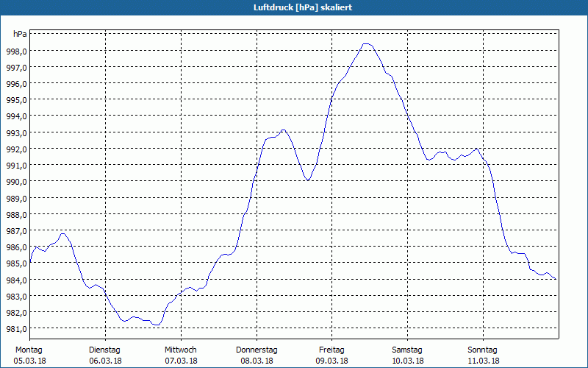Image resolution: width=588 pixels, height=368 pixels.
Task: Click the Mittwoch day label
Action: click(181, 350)
